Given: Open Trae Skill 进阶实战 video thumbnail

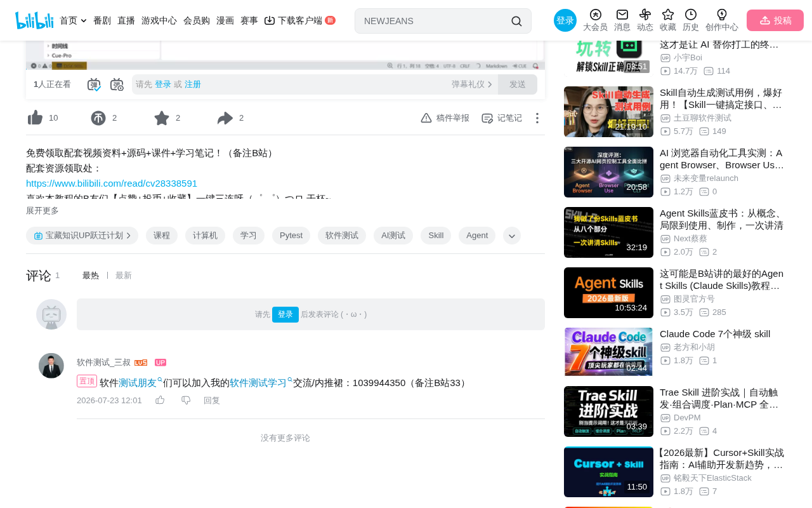Looking at the screenshot, I should tap(608, 411).
